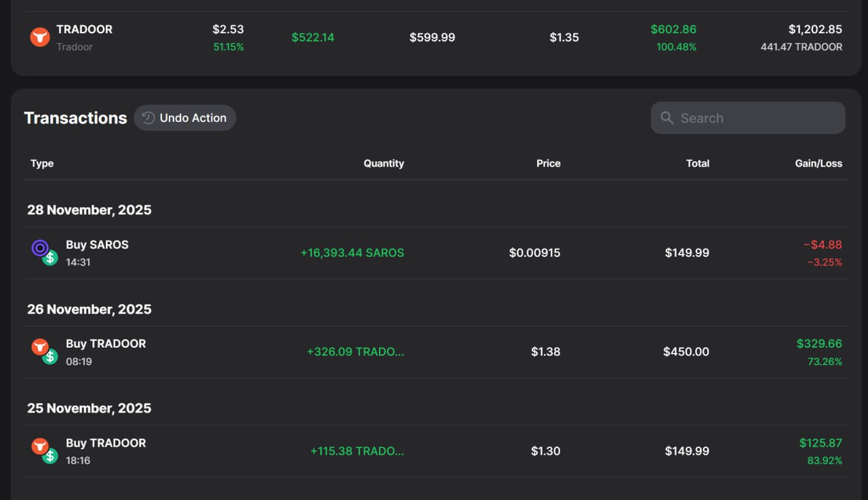The width and height of the screenshot is (868, 500).
Task: Click the TRADOOR icon on 25 November transaction
Action: pyautogui.click(x=40, y=446)
